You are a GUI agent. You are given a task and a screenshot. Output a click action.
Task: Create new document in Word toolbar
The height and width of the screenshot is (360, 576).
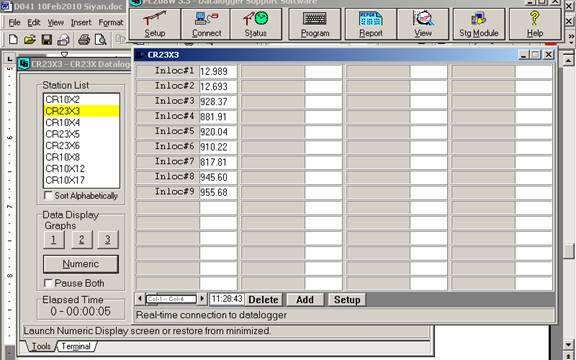click(13, 39)
